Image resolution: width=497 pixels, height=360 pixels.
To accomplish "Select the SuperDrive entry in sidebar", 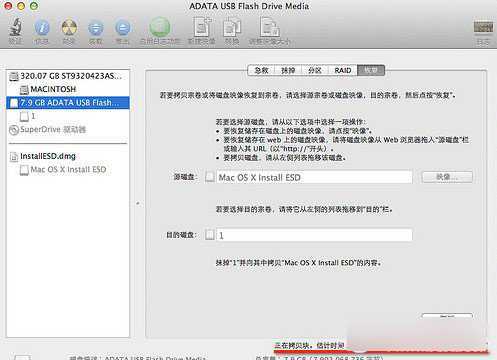I will click(x=68, y=129).
